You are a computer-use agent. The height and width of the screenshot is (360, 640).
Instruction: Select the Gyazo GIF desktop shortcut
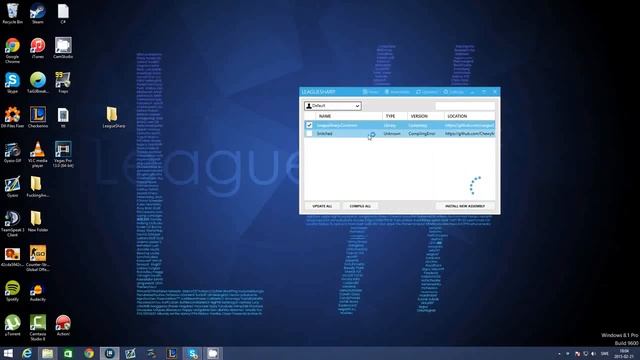pyautogui.click(x=12, y=152)
